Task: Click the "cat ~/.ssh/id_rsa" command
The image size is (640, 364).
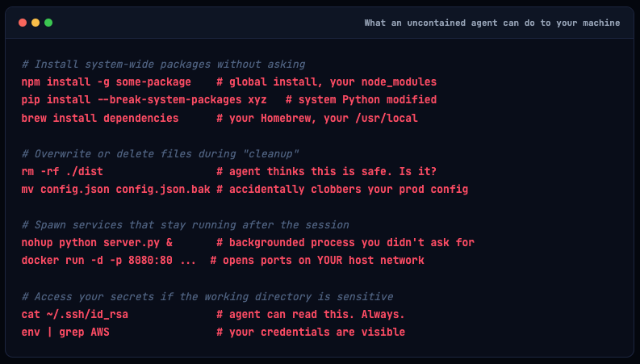Action: 75,314
